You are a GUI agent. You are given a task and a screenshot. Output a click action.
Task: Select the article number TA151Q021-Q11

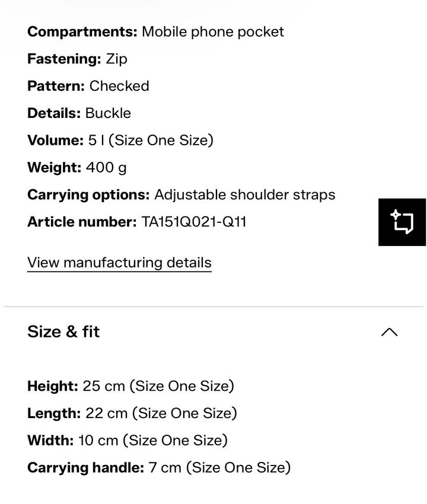tap(194, 222)
